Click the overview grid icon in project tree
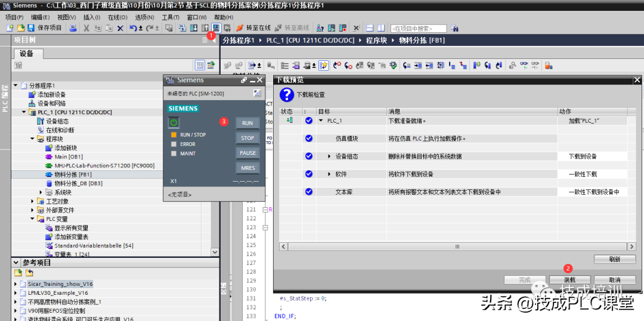 point(200,65)
